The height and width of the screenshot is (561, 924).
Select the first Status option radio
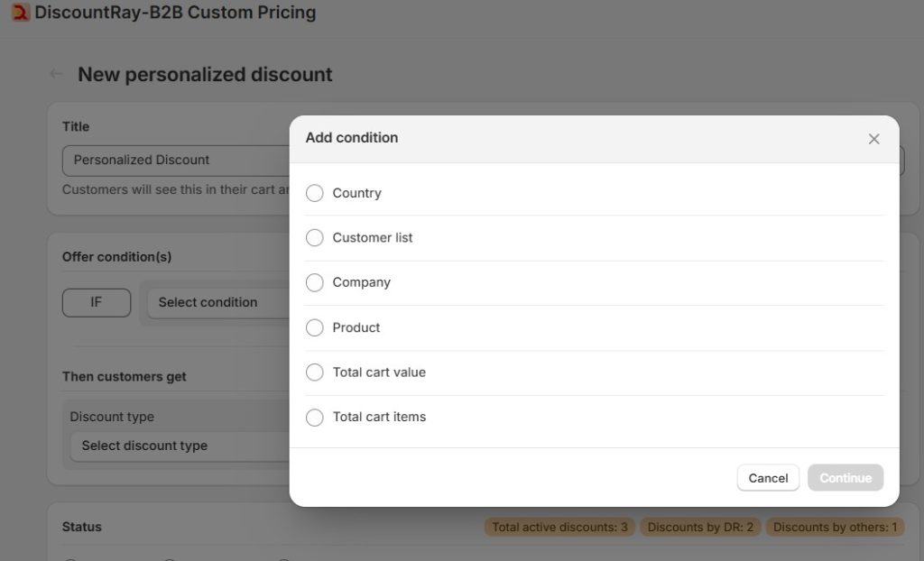70,557
